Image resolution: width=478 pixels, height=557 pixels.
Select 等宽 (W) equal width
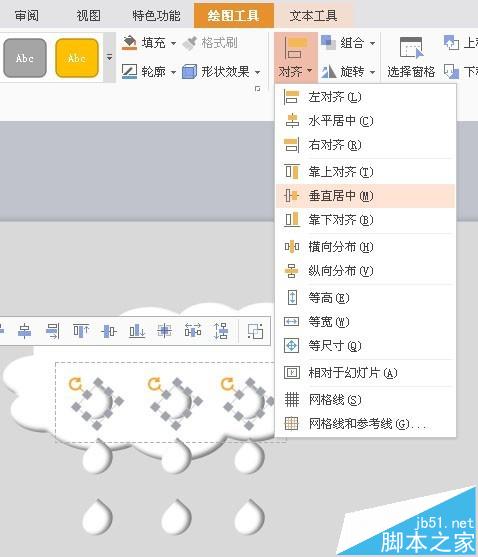(365, 322)
